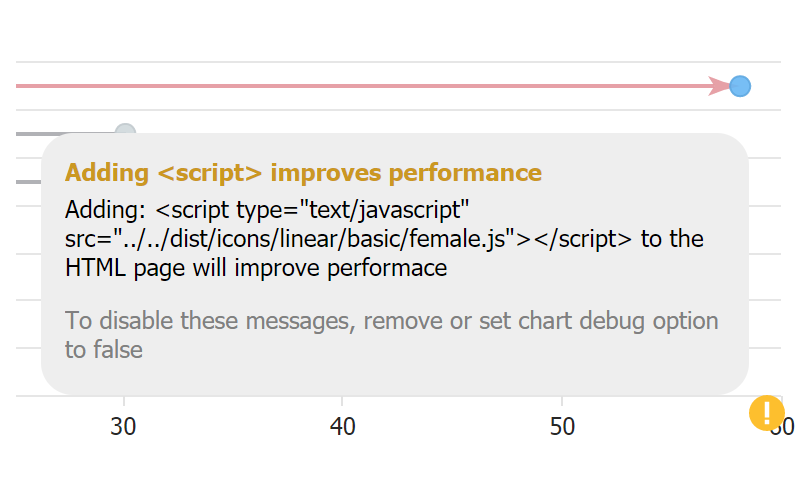The width and height of the screenshot is (800, 494).
Task: Select the blue data point marker
Action: 739,86
